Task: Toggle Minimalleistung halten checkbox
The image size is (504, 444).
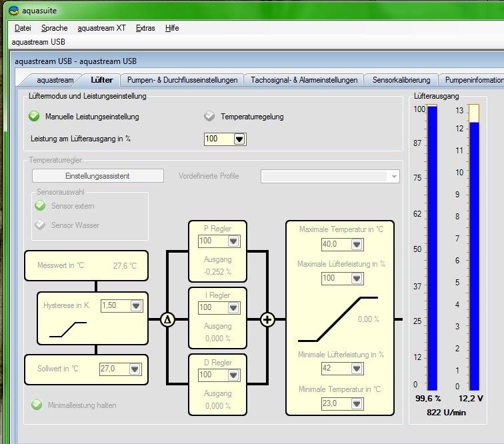Action: point(37,405)
